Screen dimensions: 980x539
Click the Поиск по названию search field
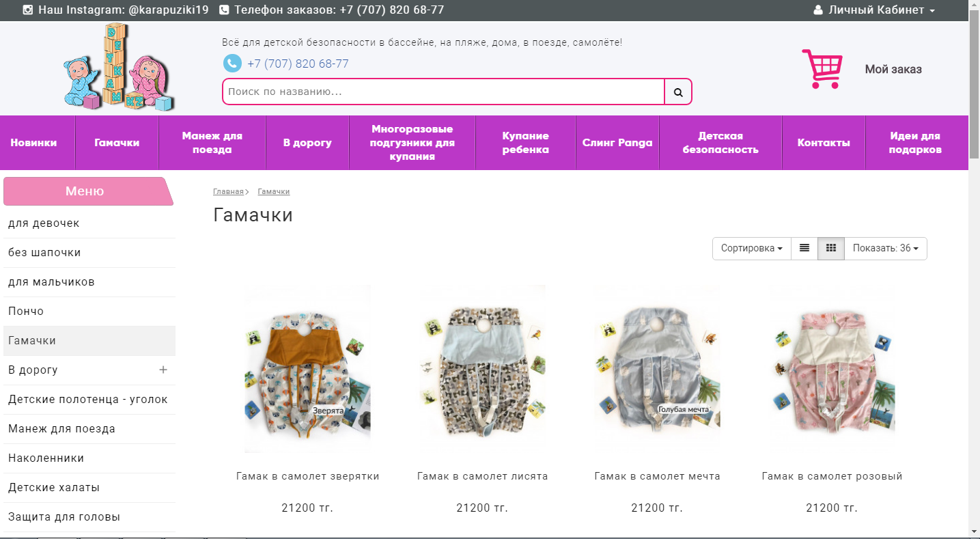tap(444, 92)
